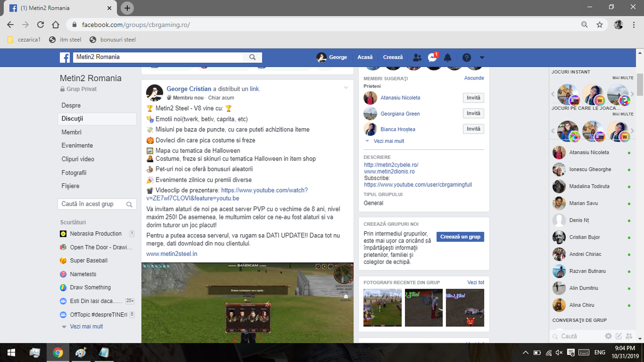This screenshot has width=644, height=362.
Task: Select Discuții in the group sidebar
Action: click(97, 119)
